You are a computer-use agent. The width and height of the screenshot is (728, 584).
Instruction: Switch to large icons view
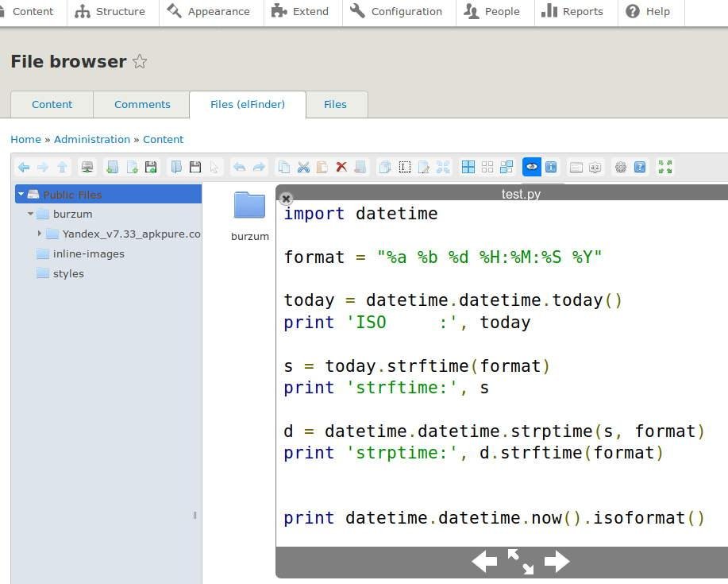point(468,167)
